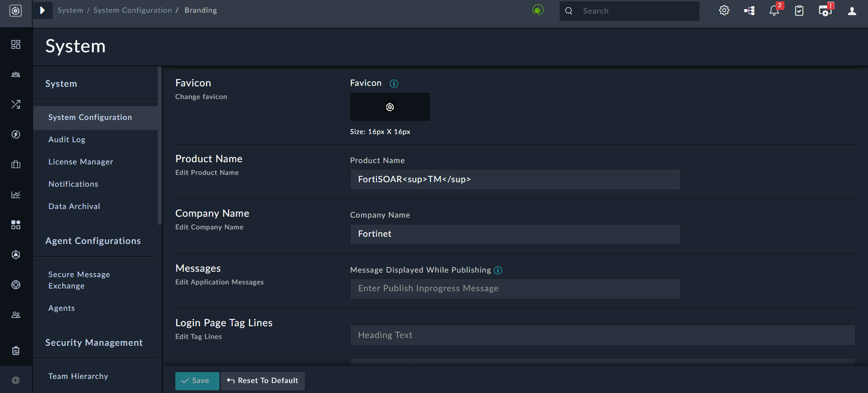Open Data Archival menu item

[74, 206]
